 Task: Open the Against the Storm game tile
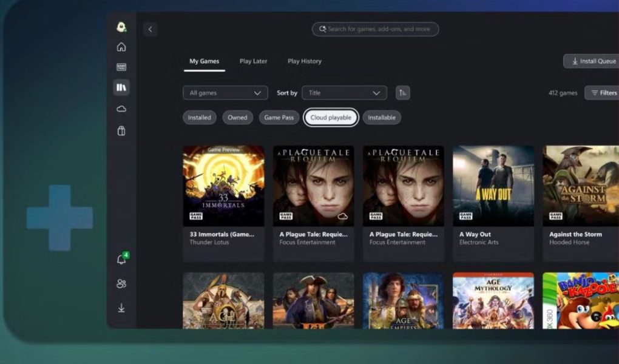click(581, 203)
